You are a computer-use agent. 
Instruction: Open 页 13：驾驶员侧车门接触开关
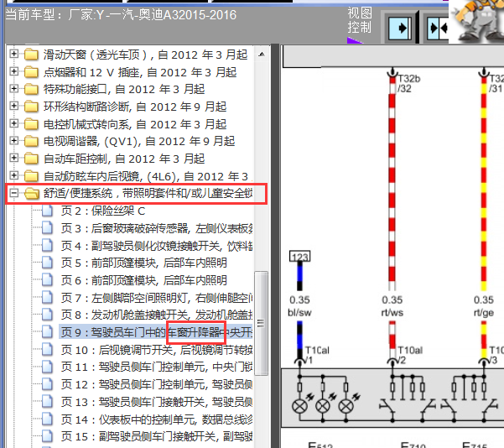(157, 402)
